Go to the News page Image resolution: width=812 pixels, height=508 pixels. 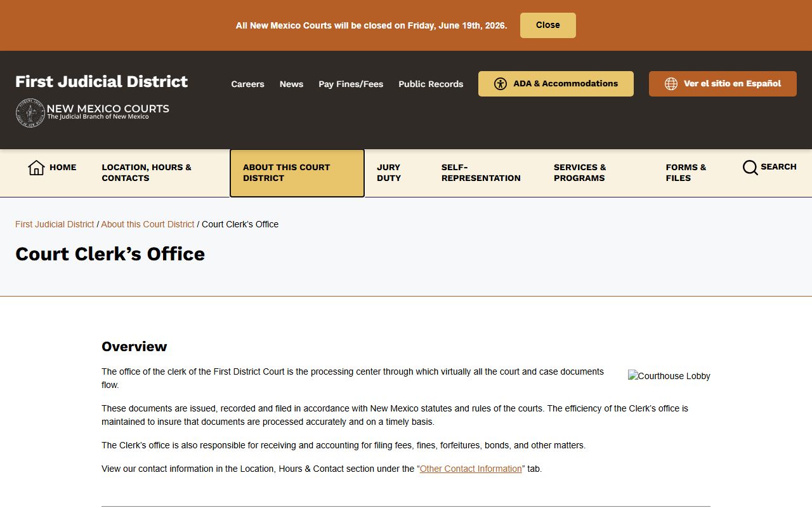pyautogui.click(x=291, y=84)
